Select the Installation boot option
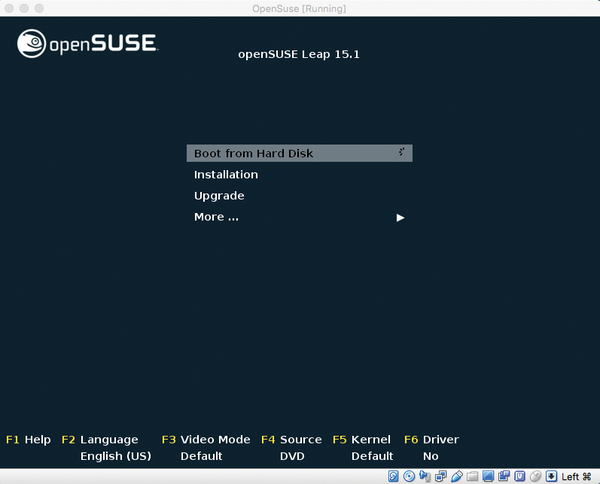600x484 pixels. pyautogui.click(x=226, y=174)
